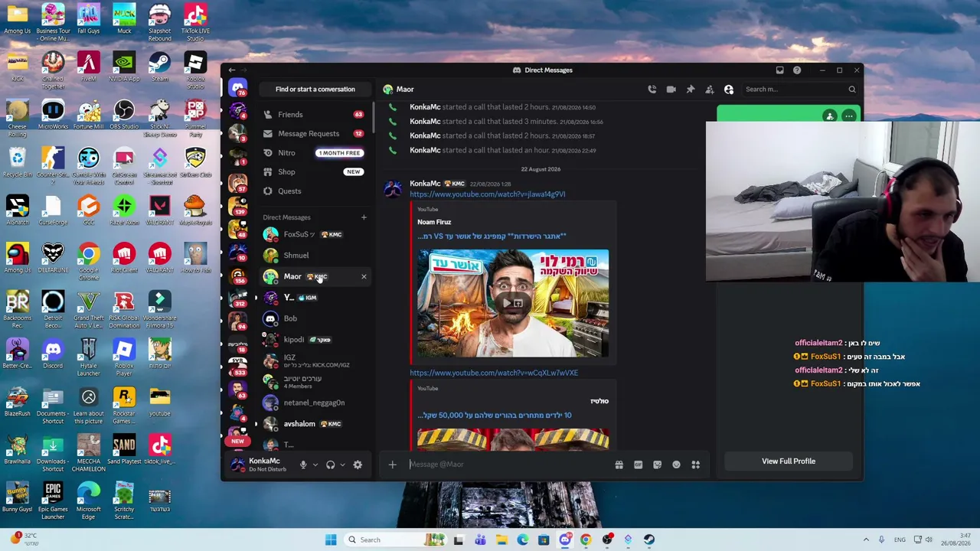Open Steam from the taskbar

coord(648,540)
